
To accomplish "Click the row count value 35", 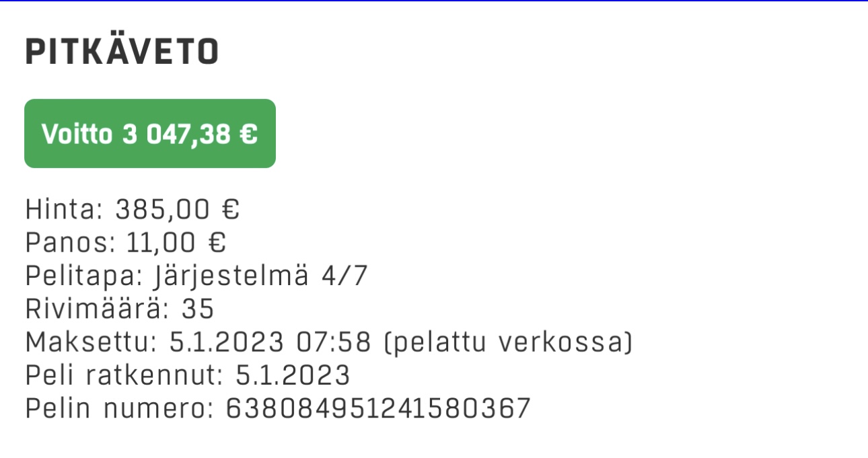I will tap(197, 309).
